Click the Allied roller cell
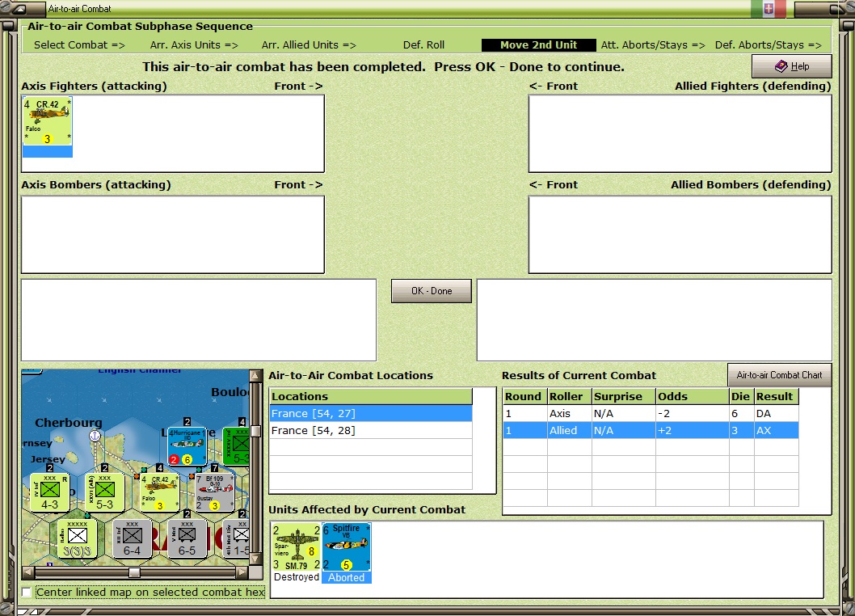This screenshot has width=855, height=616. (x=569, y=431)
